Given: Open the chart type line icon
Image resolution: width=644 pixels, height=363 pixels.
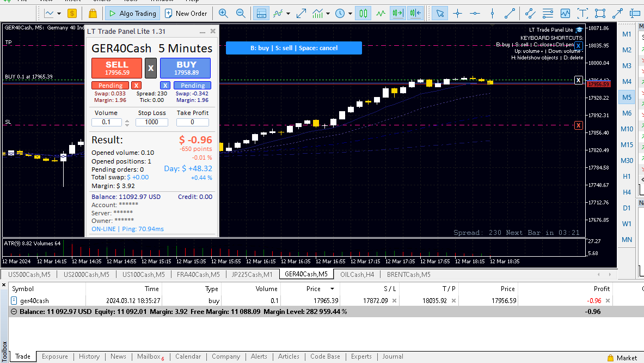Looking at the screenshot, I should click(x=49, y=14).
